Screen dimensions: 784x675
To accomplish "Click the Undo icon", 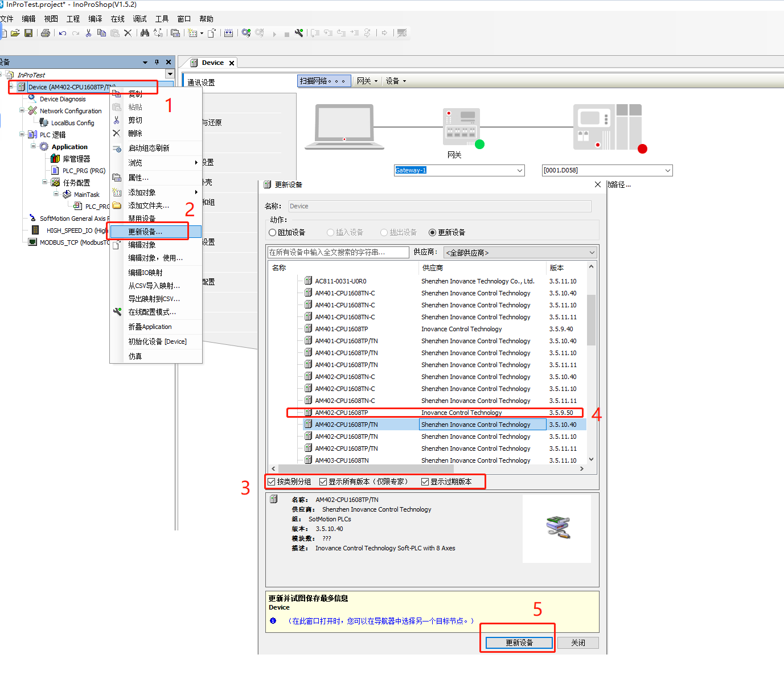I will click(x=63, y=32).
